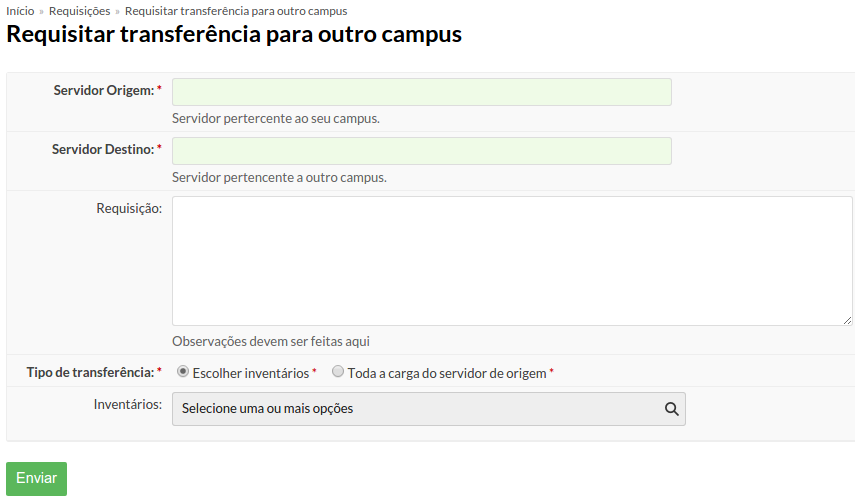Open the Inventários selection dropdown
The height and width of the screenshot is (499, 855).
[x=429, y=408]
